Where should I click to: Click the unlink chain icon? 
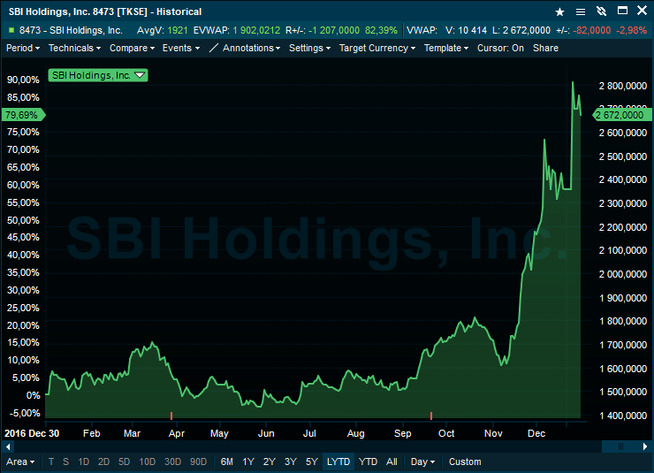601,11
